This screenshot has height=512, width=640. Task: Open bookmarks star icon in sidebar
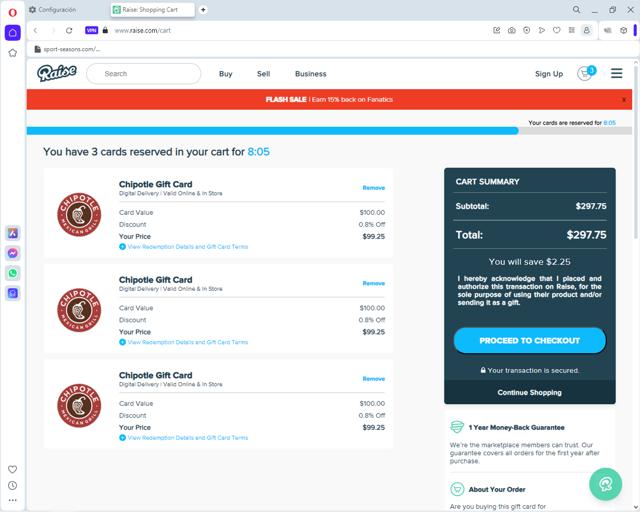13,53
